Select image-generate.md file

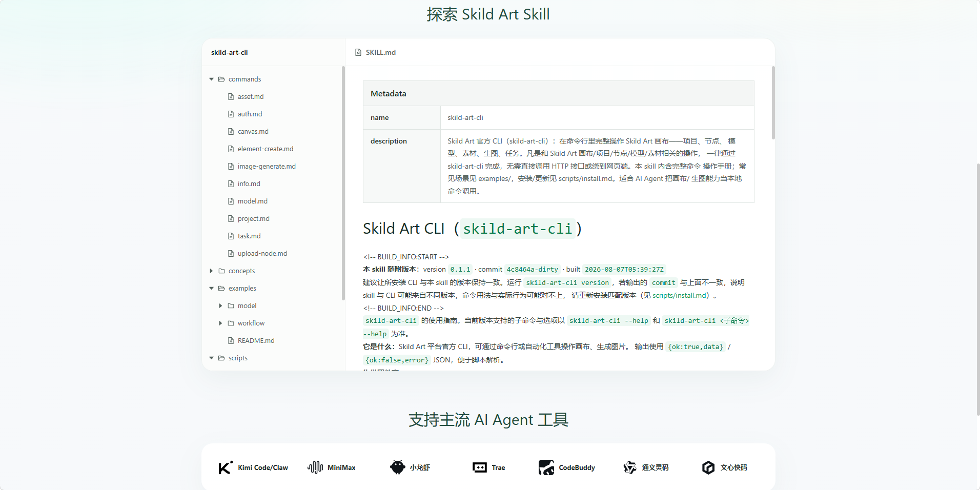tap(267, 167)
